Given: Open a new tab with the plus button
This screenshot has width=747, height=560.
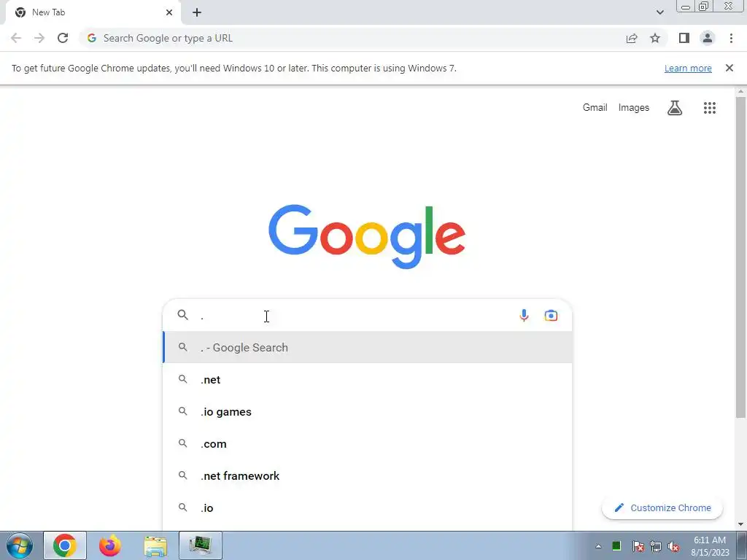Looking at the screenshot, I should point(197,13).
